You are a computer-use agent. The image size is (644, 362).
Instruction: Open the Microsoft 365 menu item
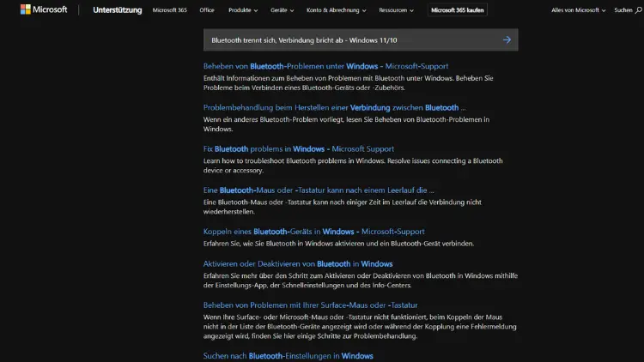(x=170, y=9)
